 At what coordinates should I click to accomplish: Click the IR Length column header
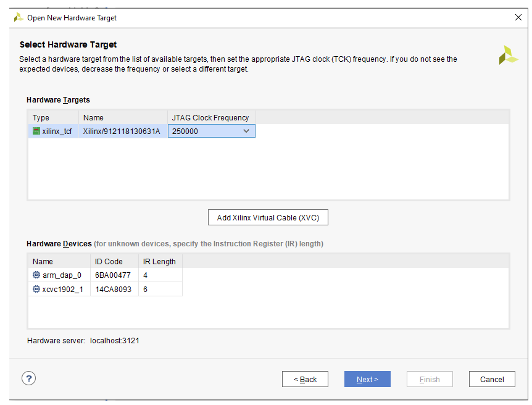click(159, 261)
